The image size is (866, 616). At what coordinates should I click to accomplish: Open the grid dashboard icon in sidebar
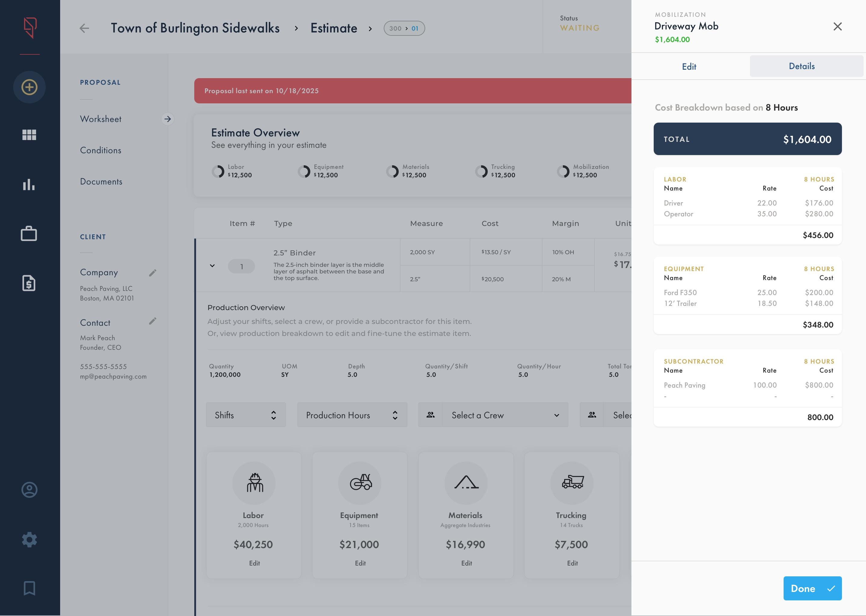[29, 135]
